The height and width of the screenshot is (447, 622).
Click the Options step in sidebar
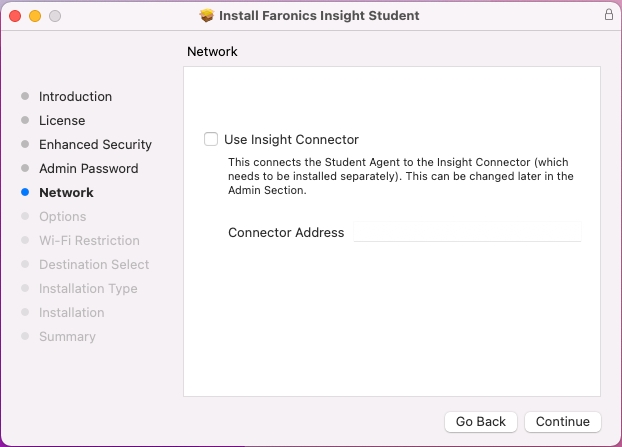[x=62, y=217]
